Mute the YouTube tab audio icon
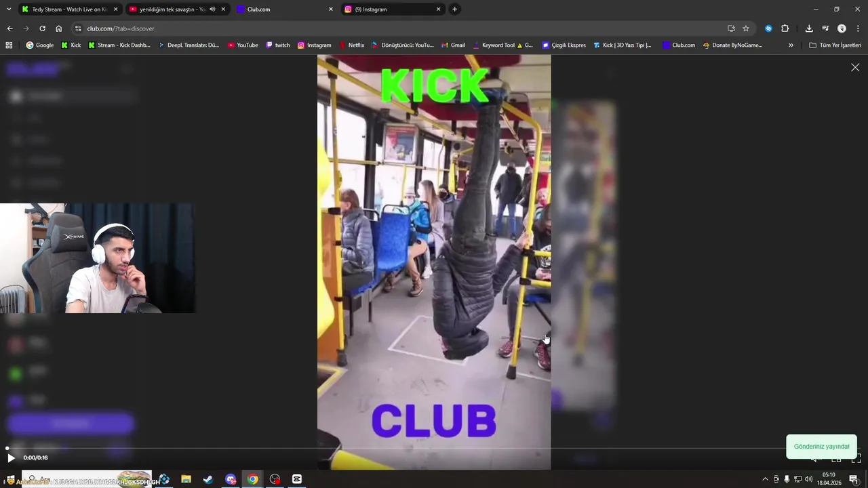Image resolution: width=868 pixels, height=488 pixels. [212, 9]
